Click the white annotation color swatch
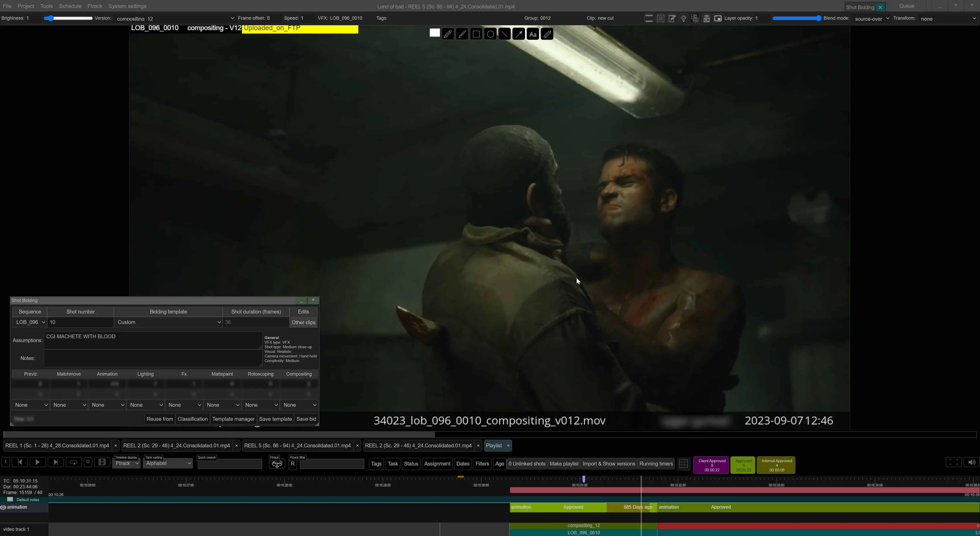980x536 pixels. click(434, 33)
